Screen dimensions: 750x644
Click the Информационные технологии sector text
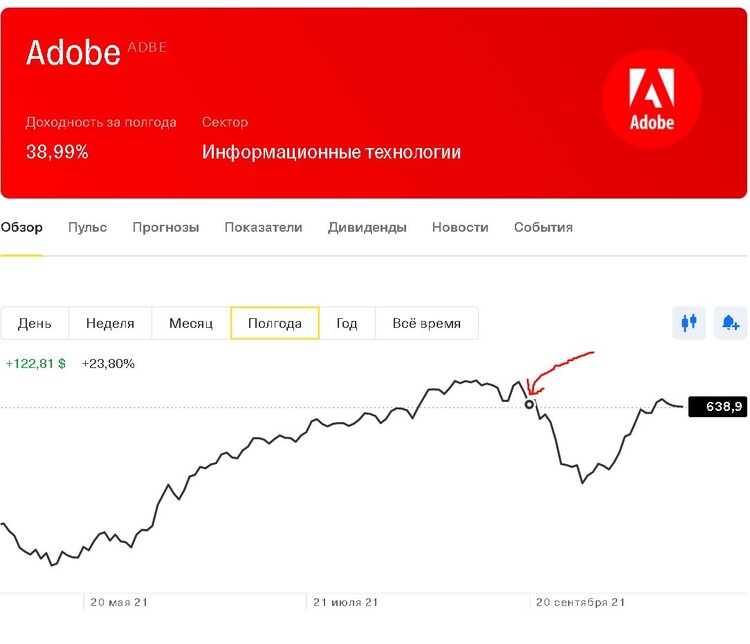tap(331, 152)
